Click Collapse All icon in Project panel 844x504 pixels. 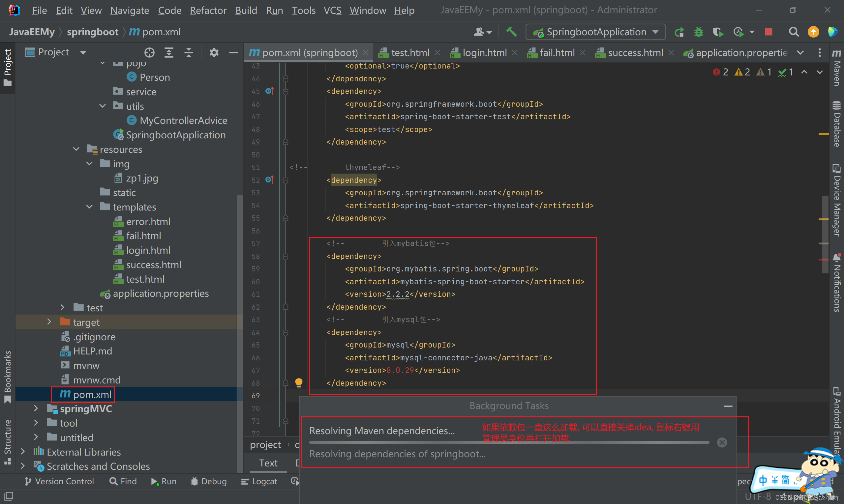click(189, 52)
